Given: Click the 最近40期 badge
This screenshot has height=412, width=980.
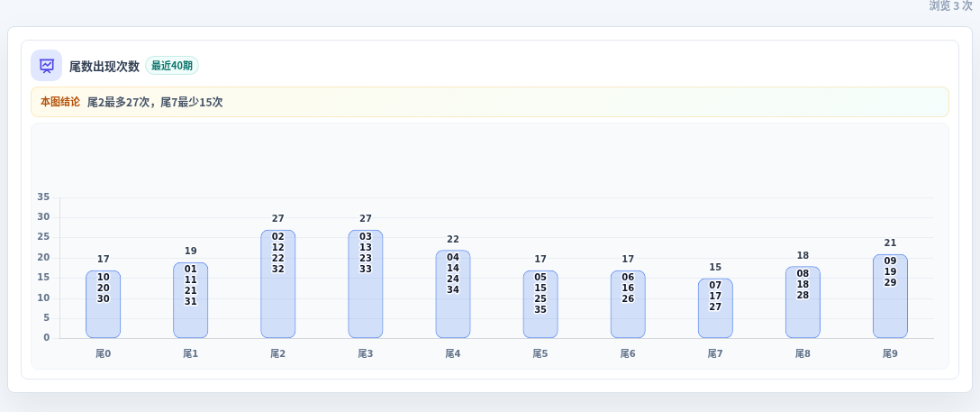Looking at the screenshot, I should (172, 66).
